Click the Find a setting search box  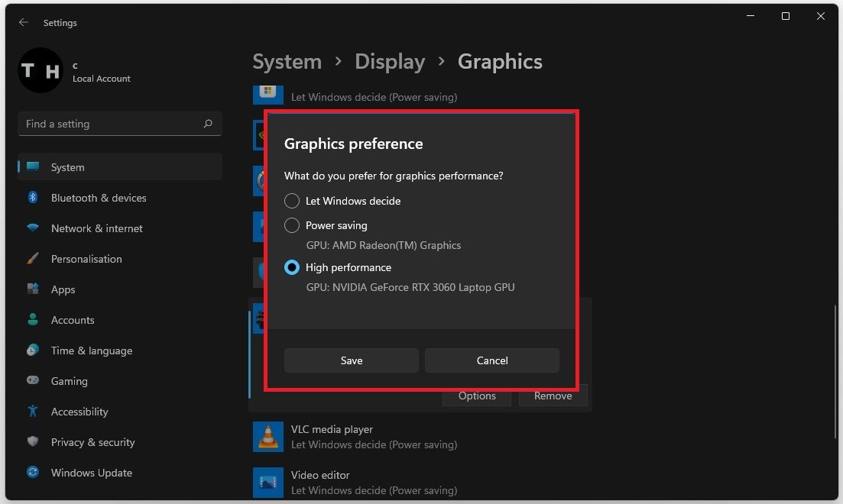(111, 124)
